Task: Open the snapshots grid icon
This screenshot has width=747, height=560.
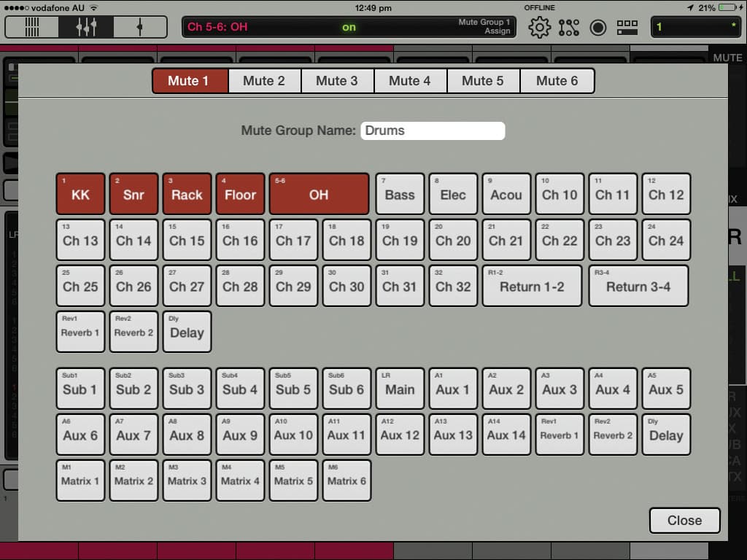Action: (x=627, y=27)
